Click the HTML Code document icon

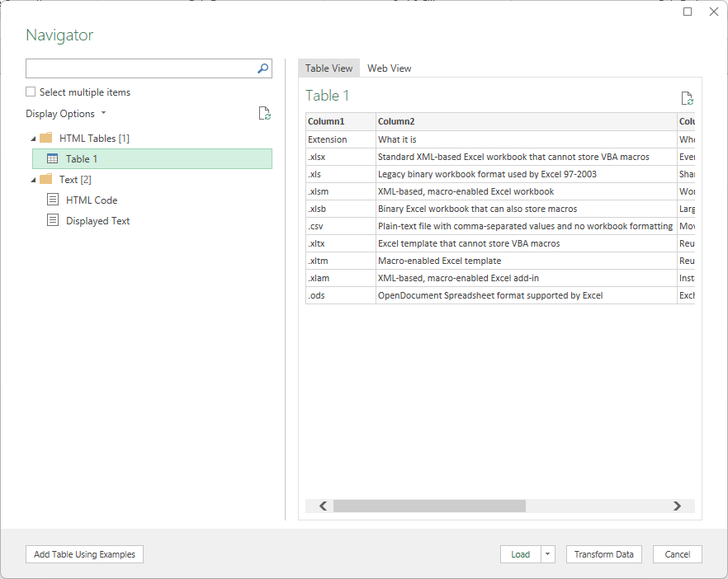pyautogui.click(x=53, y=200)
